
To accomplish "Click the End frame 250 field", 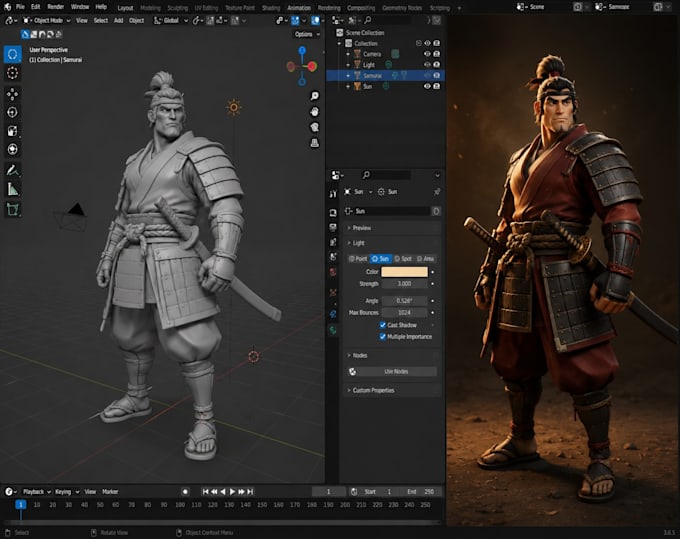I will [x=421, y=492].
